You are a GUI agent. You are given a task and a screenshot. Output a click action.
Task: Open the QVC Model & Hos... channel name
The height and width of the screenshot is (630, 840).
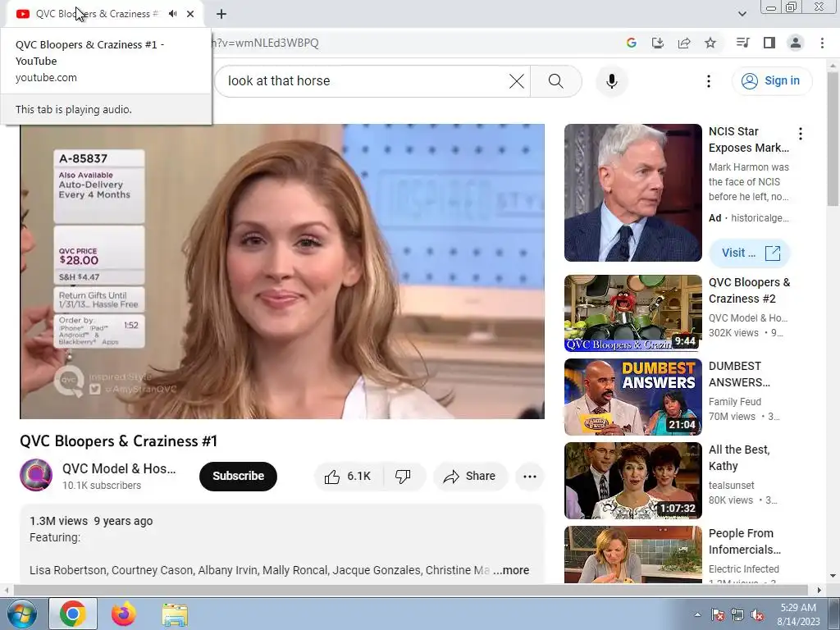(119, 468)
